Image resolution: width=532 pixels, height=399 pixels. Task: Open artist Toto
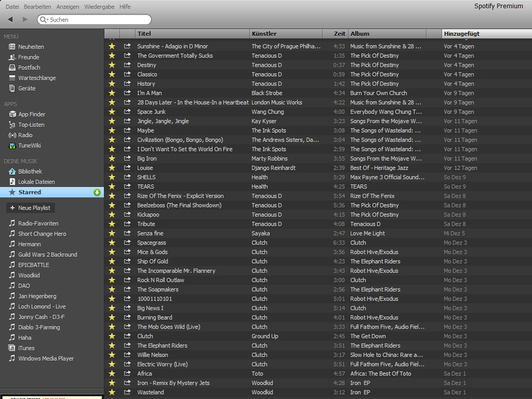click(x=257, y=374)
